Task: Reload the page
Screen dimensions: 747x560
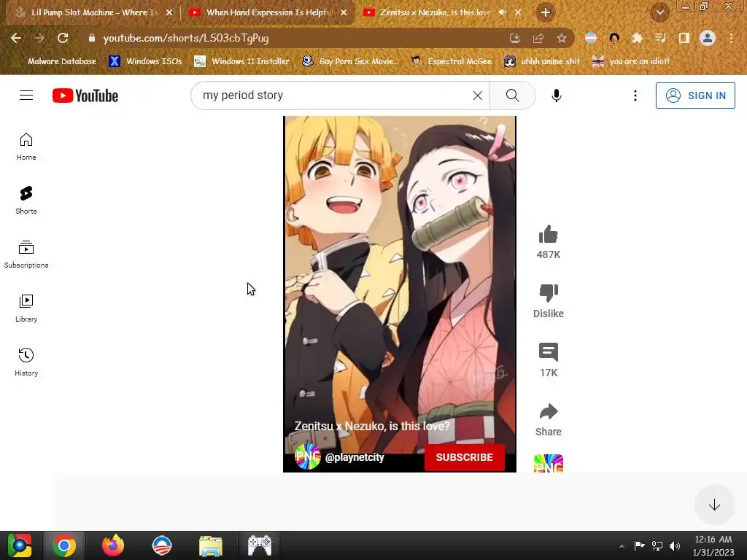Action: (63, 38)
